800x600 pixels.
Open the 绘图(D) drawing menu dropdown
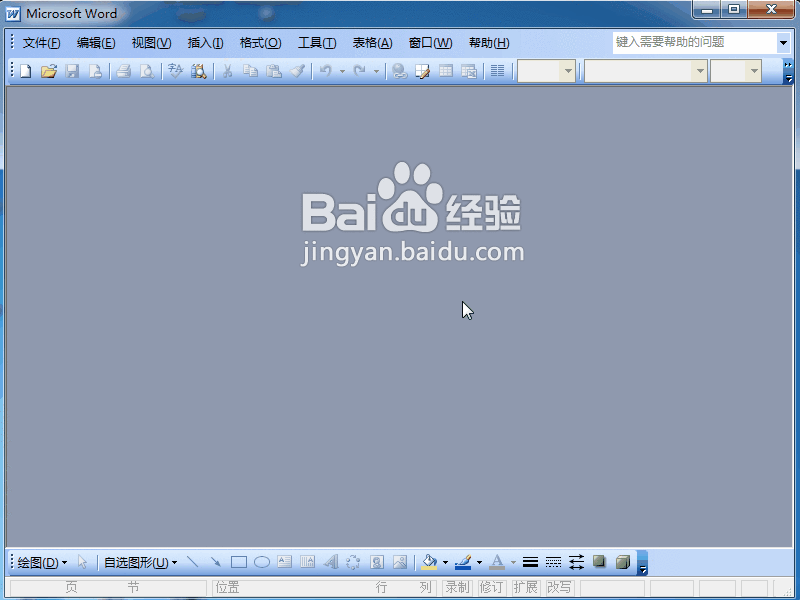pos(42,562)
